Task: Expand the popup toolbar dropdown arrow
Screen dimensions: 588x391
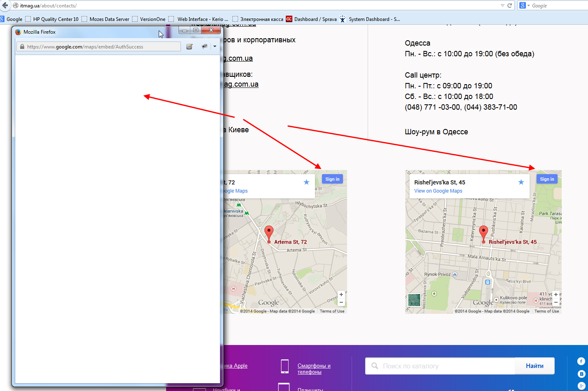Action: tap(215, 46)
